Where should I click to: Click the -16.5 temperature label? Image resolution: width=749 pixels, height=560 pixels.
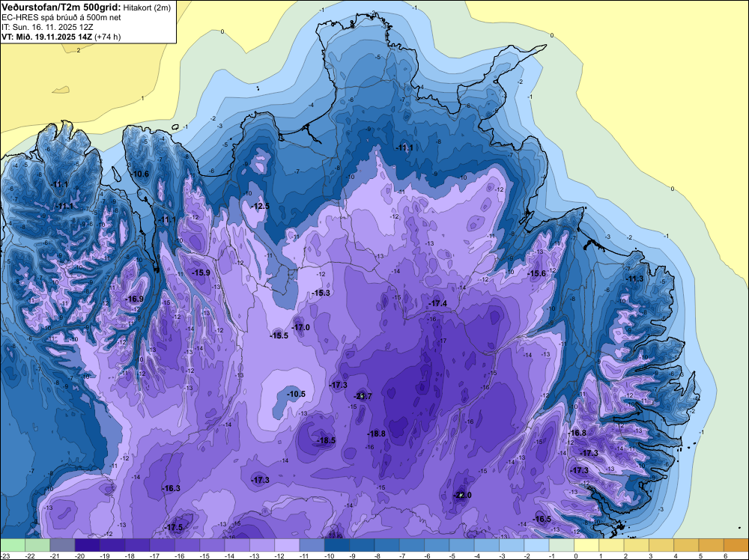point(542,520)
